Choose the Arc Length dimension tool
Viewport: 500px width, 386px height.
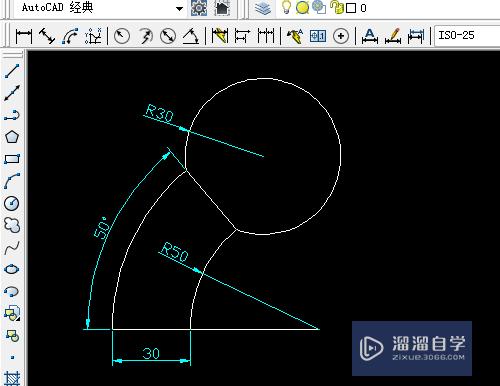click(x=70, y=36)
